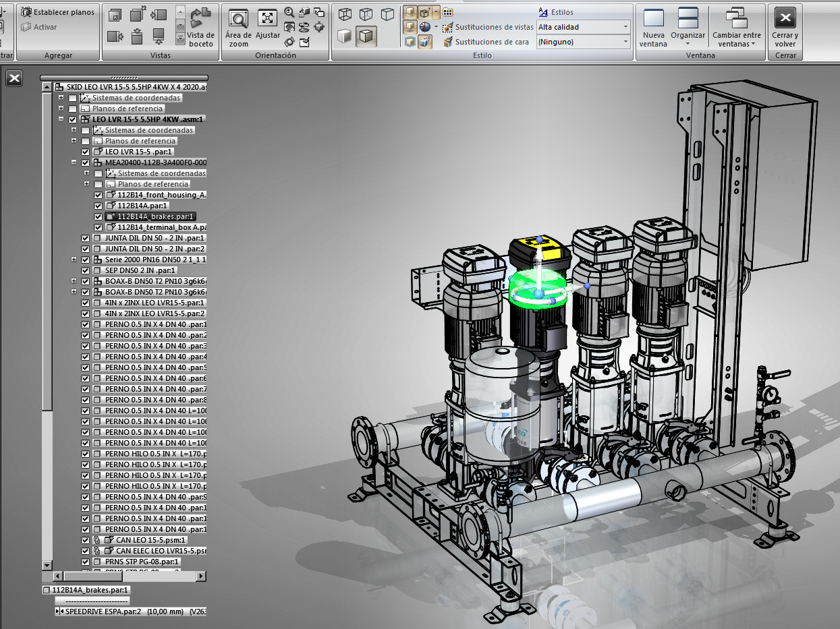Click the Sustituciones de cara icon
Viewport: 840px width, 629px height.
pos(448,42)
